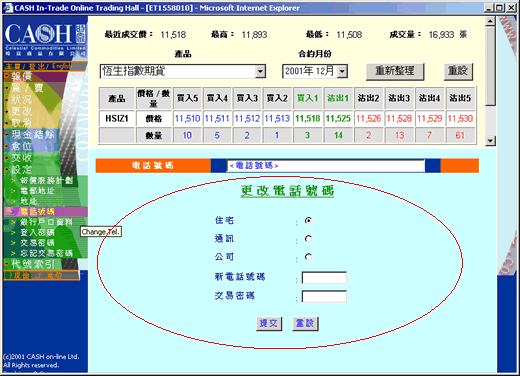Select the 通訊 (correspondence) radio button
This screenshot has width=520, height=376.
(308, 239)
